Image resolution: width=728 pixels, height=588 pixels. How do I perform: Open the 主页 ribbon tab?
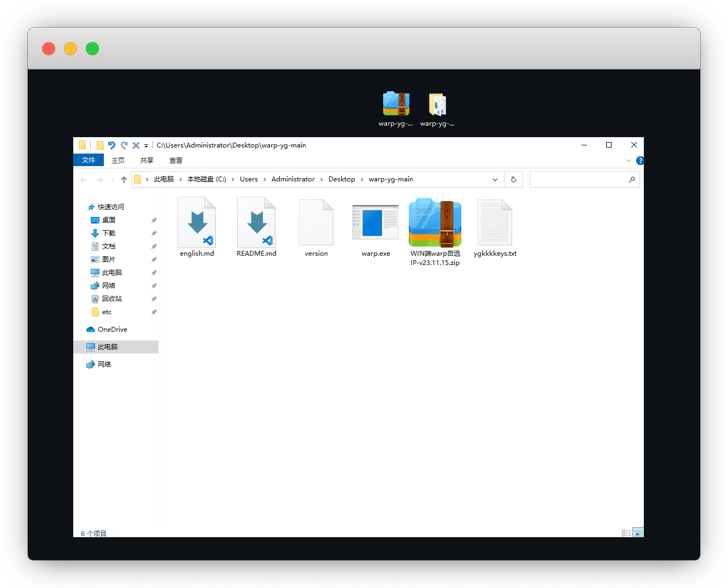point(118,161)
